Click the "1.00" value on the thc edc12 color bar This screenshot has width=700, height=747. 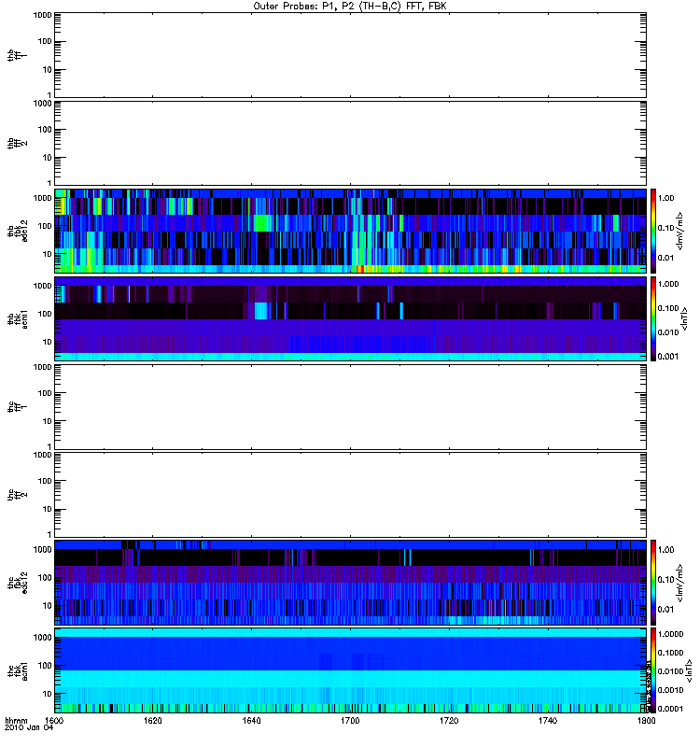tap(665, 550)
